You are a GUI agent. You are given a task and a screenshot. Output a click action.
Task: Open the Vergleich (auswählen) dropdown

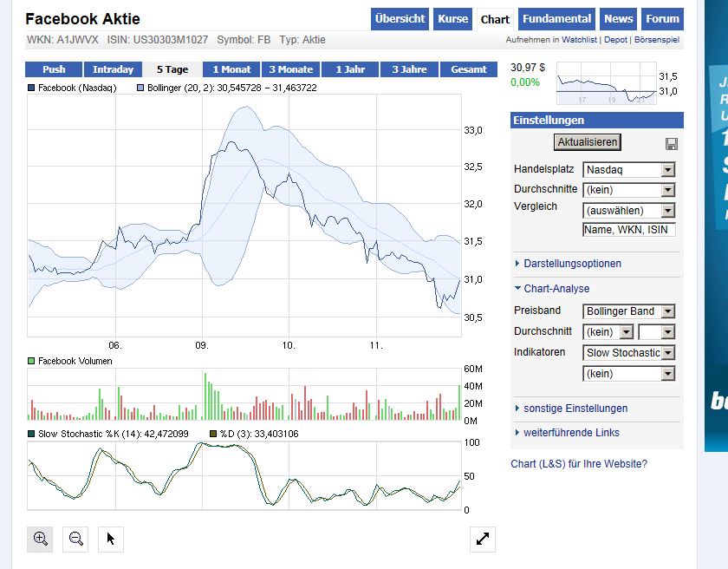(x=628, y=211)
